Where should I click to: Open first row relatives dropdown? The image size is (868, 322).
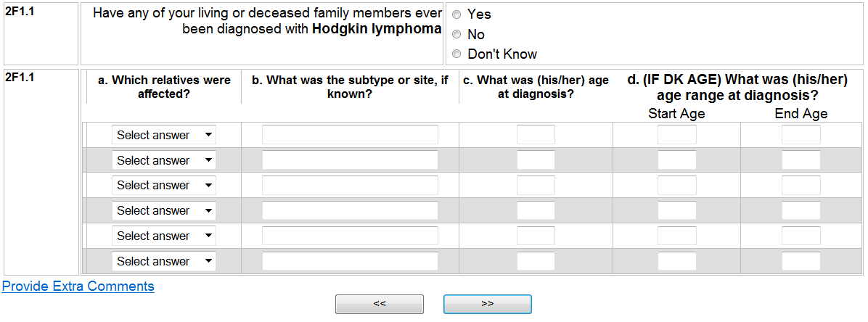tap(164, 135)
